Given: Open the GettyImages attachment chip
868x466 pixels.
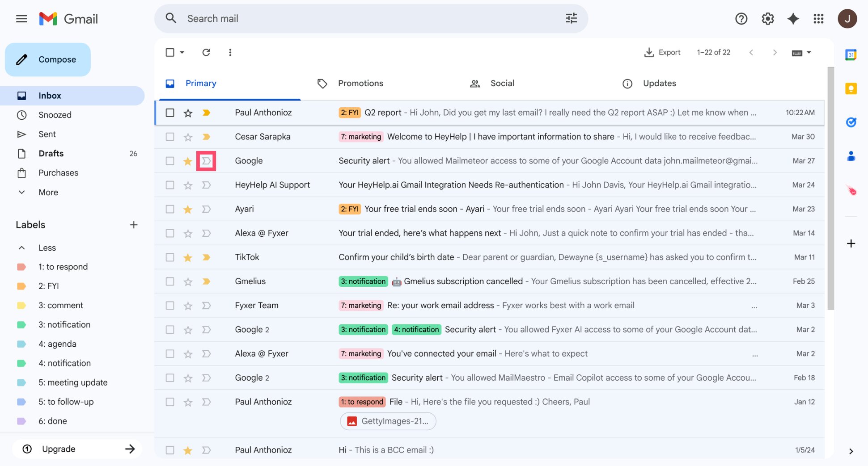Looking at the screenshot, I should (x=388, y=421).
